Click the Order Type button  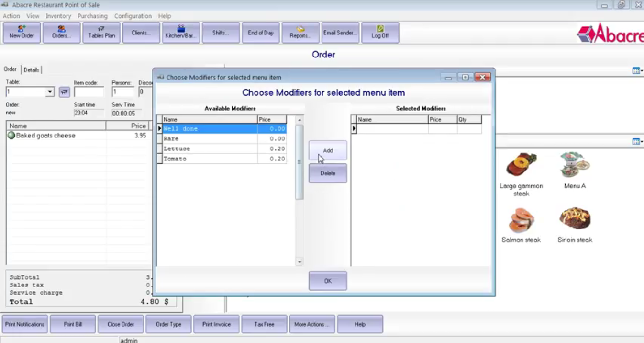point(168,324)
